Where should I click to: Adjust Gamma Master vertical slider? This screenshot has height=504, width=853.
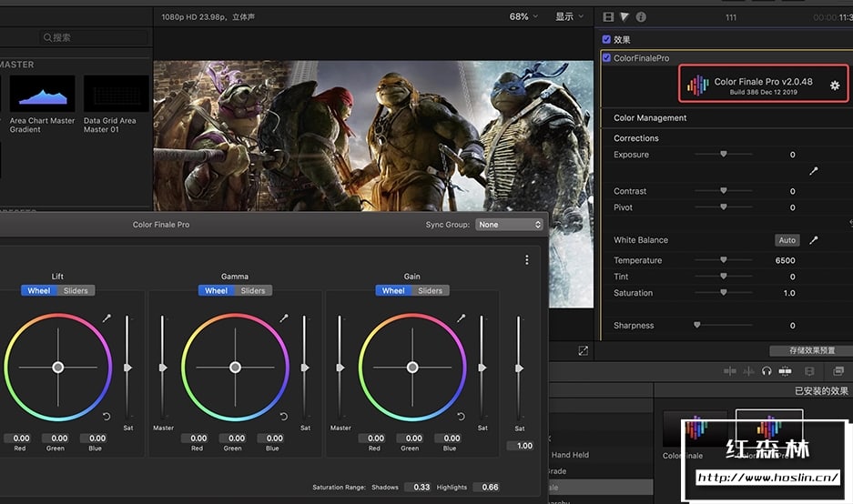pyautogui.click(x=162, y=368)
